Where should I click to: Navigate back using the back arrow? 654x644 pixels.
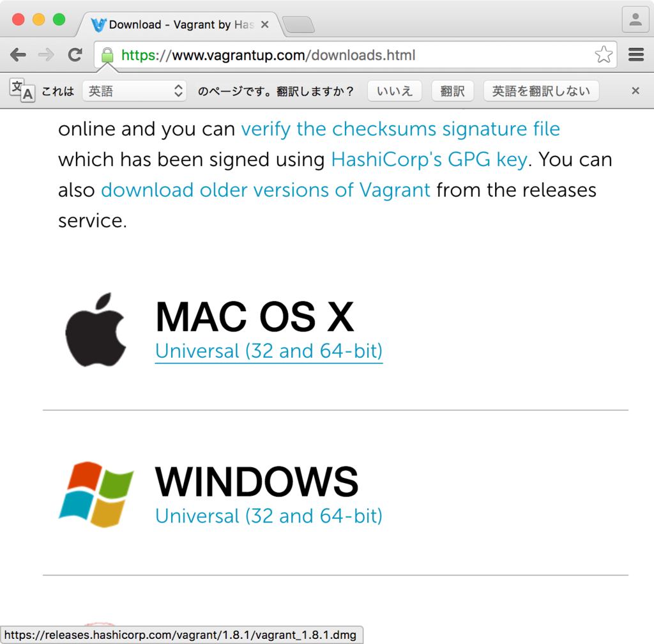coord(17,55)
